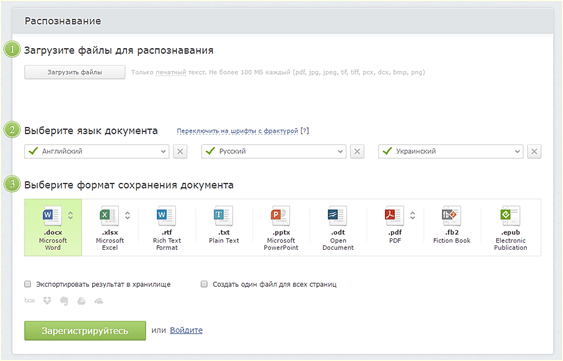Select the .epub Electronic Publication icon
The height and width of the screenshot is (361, 563).
pyautogui.click(x=510, y=215)
